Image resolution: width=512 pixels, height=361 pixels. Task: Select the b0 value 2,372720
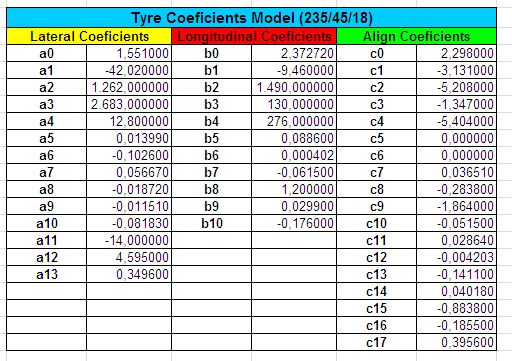(x=294, y=53)
